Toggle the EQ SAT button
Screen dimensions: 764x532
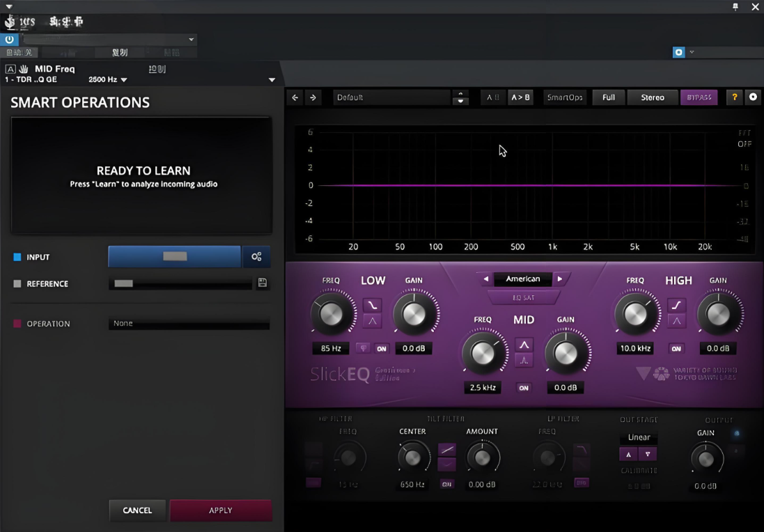pos(524,297)
